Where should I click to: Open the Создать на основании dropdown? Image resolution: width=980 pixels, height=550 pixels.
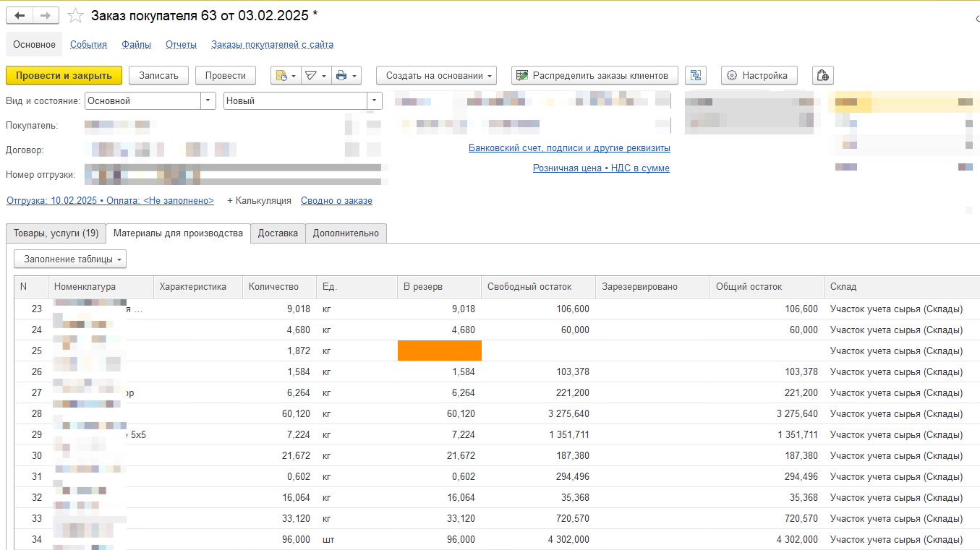click(x=436, y=75)
